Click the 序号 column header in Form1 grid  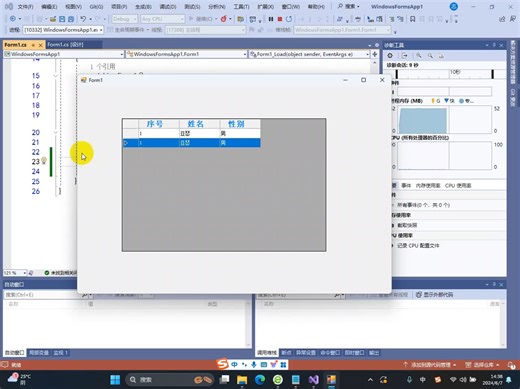click(x=159, y=124)
